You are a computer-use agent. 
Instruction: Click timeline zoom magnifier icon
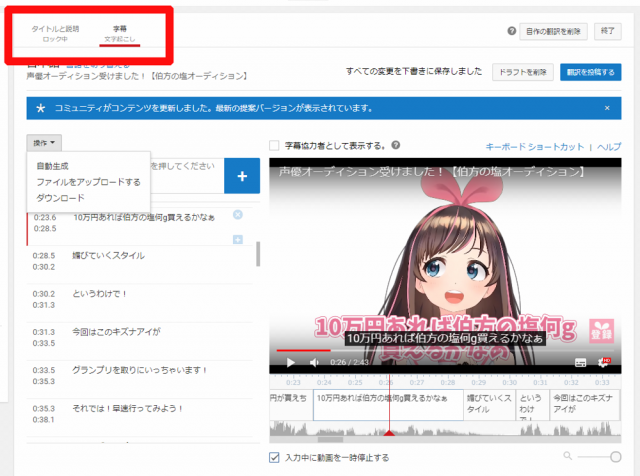[x=567, y=456]
